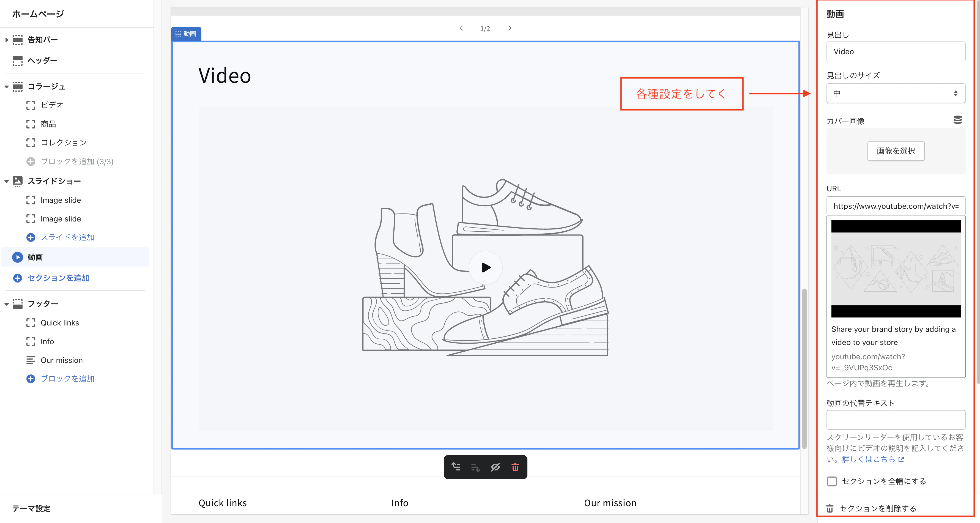Open the 詳しくはこちら link
This screenshot has width=980, height=523.
tap(869, 459)
